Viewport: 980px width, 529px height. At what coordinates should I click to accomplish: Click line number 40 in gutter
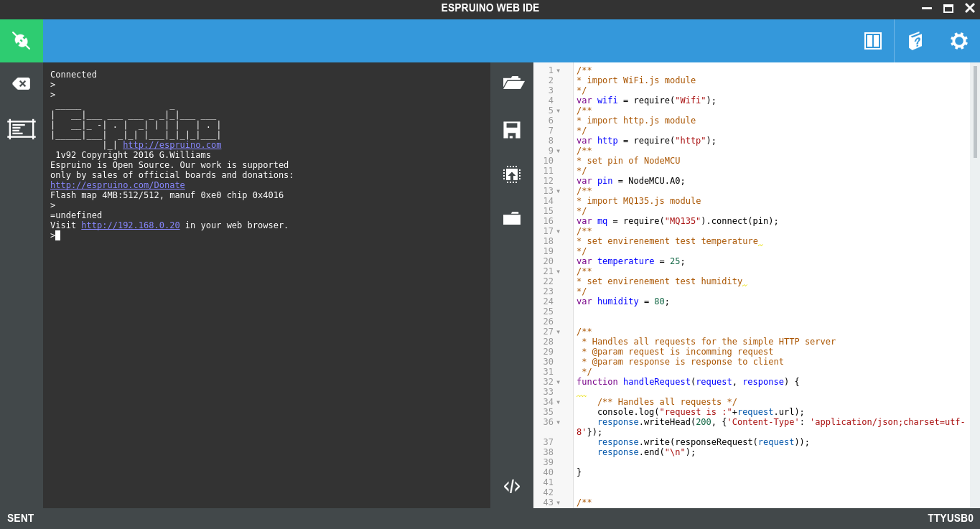click(x=549, y=472)
